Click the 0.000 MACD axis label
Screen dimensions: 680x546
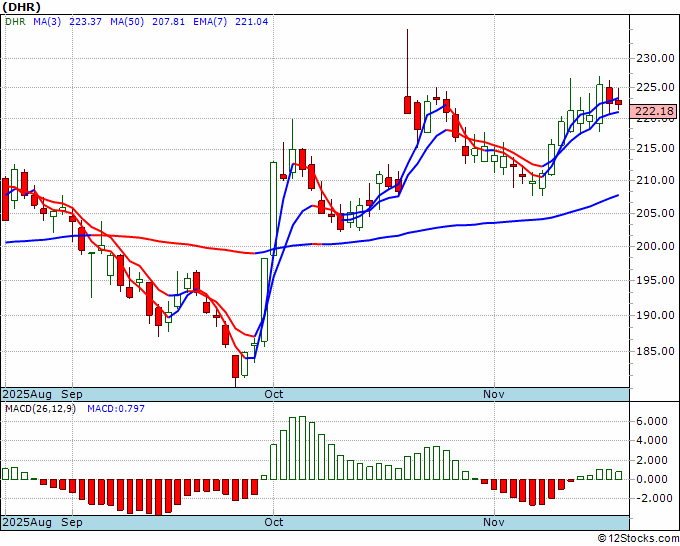tap(651, 479)
